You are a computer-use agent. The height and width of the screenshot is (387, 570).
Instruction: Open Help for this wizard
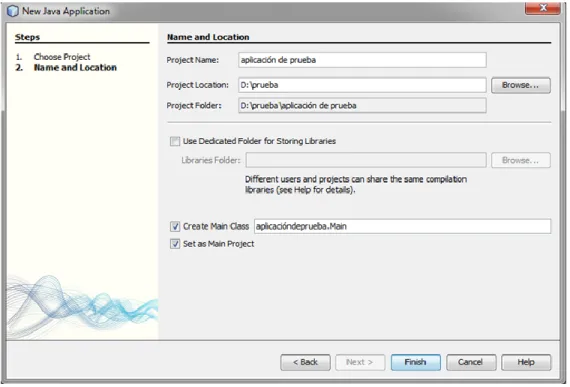tap(526, 362)
